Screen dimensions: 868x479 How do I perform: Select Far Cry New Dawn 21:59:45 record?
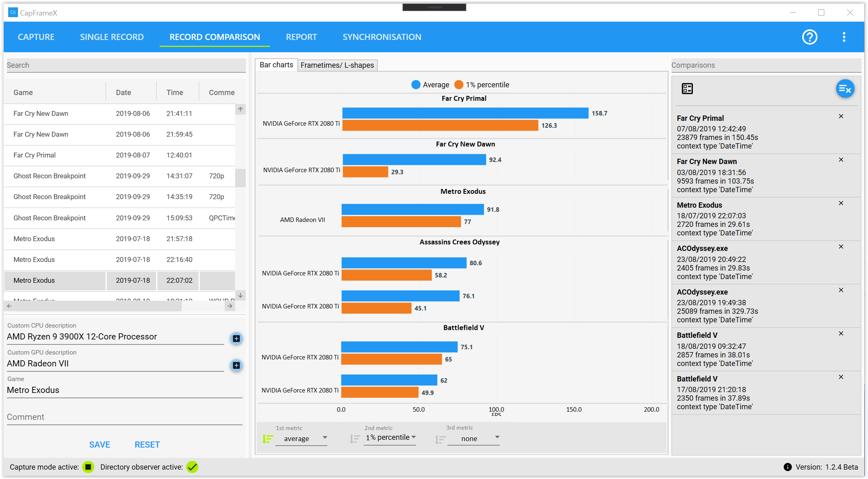(119, 135)
